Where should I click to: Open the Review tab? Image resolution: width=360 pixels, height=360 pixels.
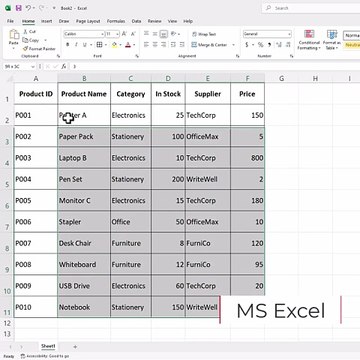pyautogui.click(x=154, y=21)
